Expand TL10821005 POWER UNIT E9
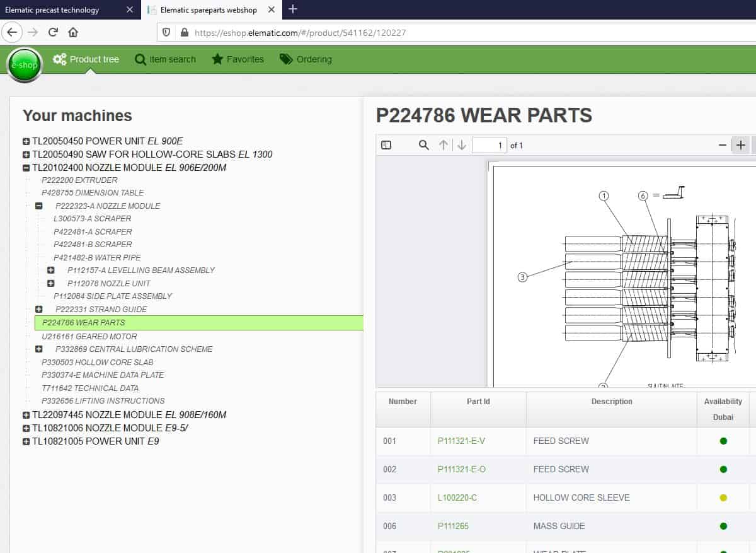The width and height of the screenshot is (756, 553). point(26,441)
